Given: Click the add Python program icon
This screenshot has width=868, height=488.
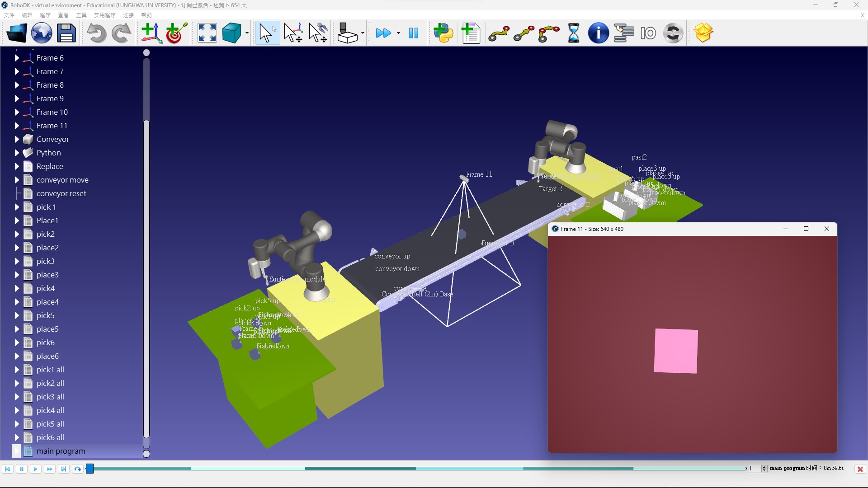Looking at the screenshot, I should [x=443, y=33].
